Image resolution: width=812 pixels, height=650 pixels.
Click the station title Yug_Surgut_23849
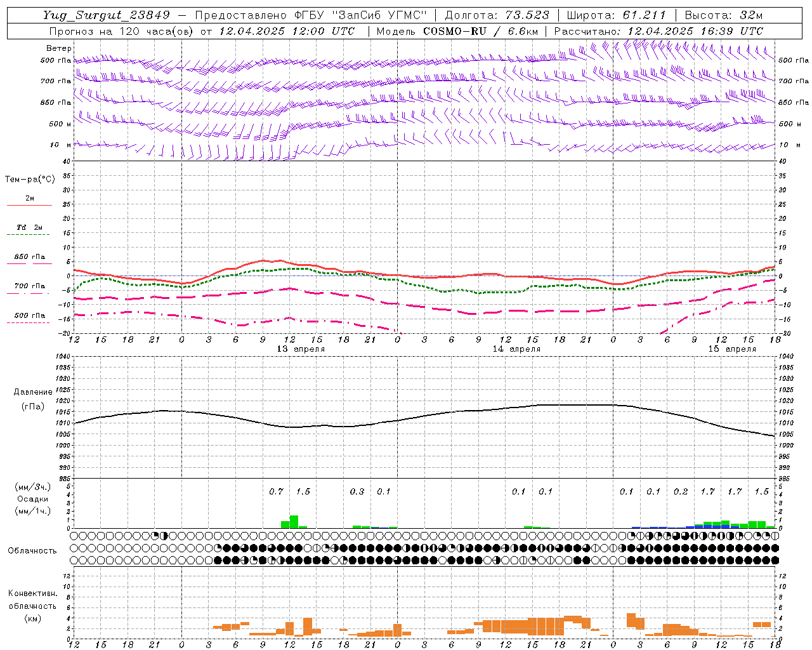[107, 15]
